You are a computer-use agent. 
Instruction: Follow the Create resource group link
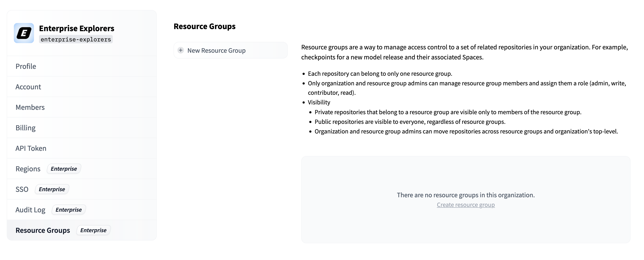(466, 205)
